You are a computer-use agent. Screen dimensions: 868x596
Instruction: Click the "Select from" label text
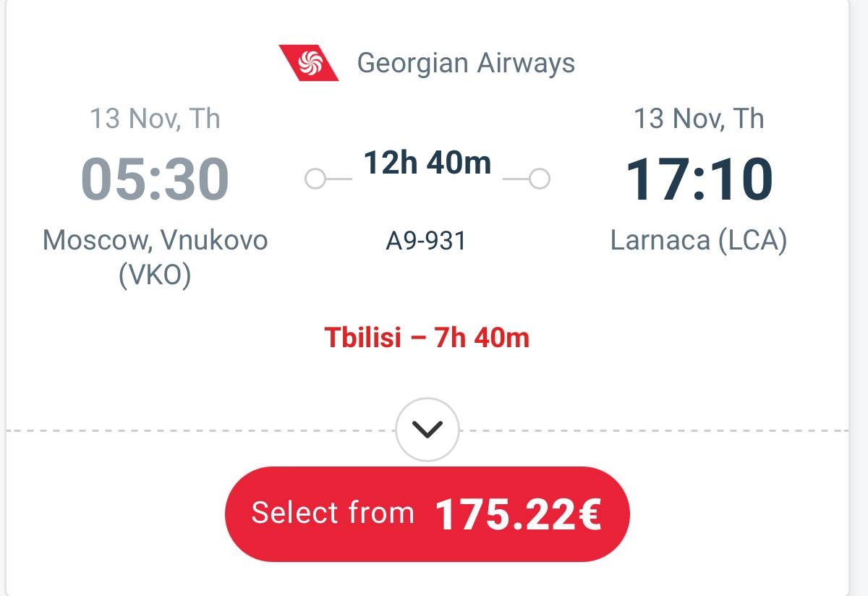coord(333,513)
